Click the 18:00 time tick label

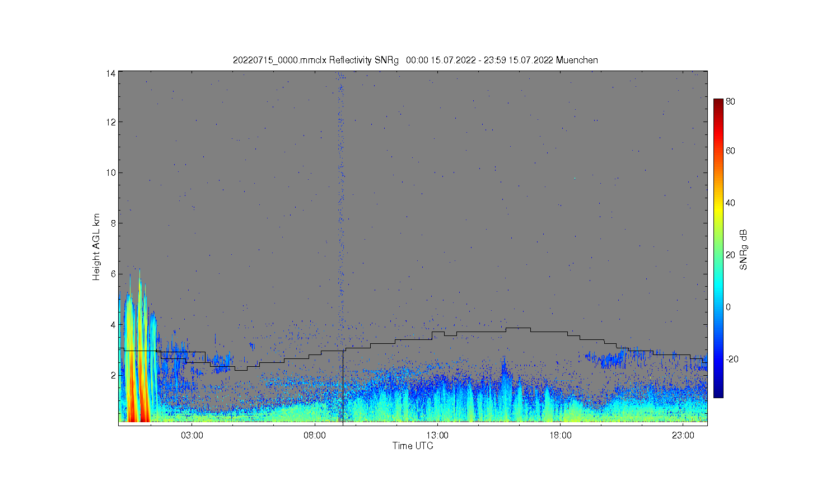click(561, 435)
